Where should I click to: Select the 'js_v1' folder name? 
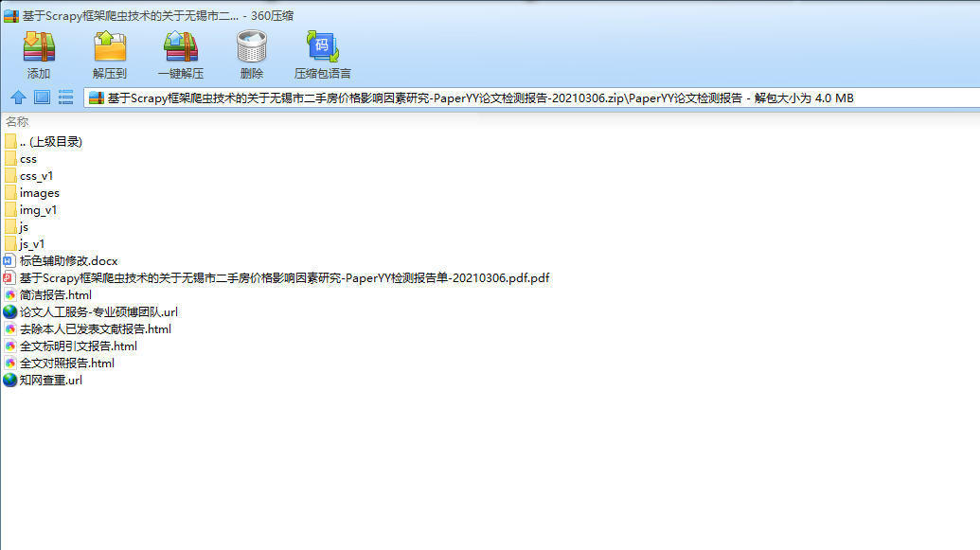32,243
